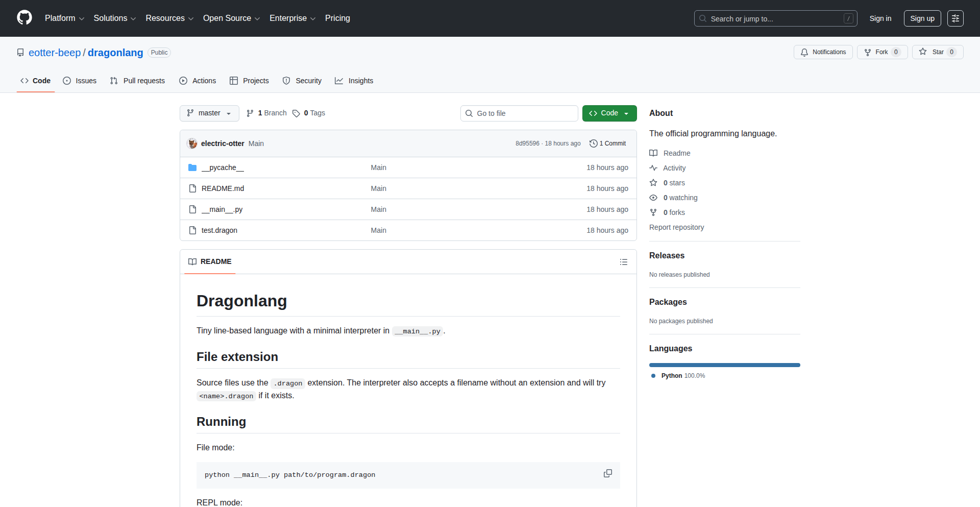Click the history icon next to 1 Commit
The image size is (980, 507).
593,143
